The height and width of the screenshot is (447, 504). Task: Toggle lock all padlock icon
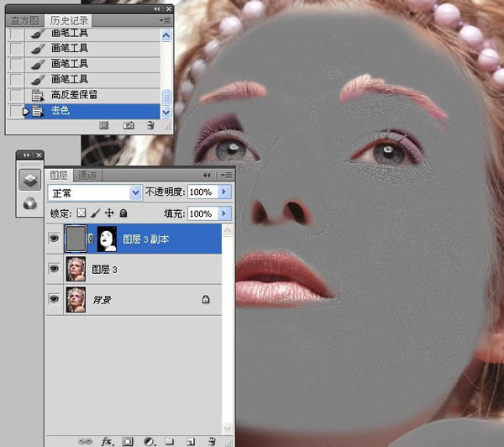point(123,213)
